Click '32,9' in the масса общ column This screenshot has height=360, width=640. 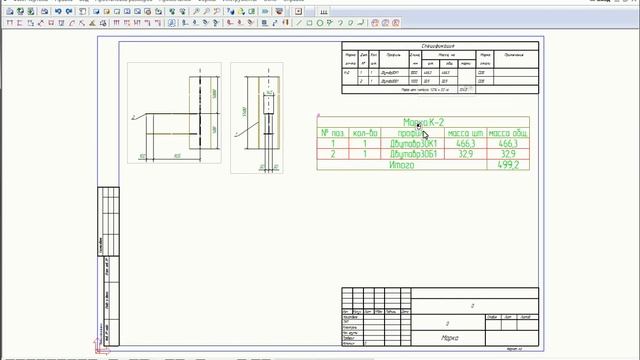(x=508, y=154)
